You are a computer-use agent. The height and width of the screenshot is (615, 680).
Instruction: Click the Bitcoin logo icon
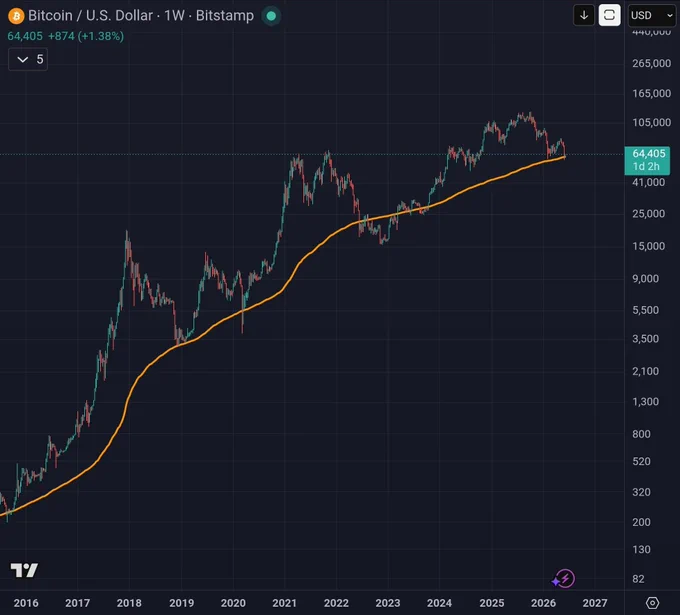(16, 16)
